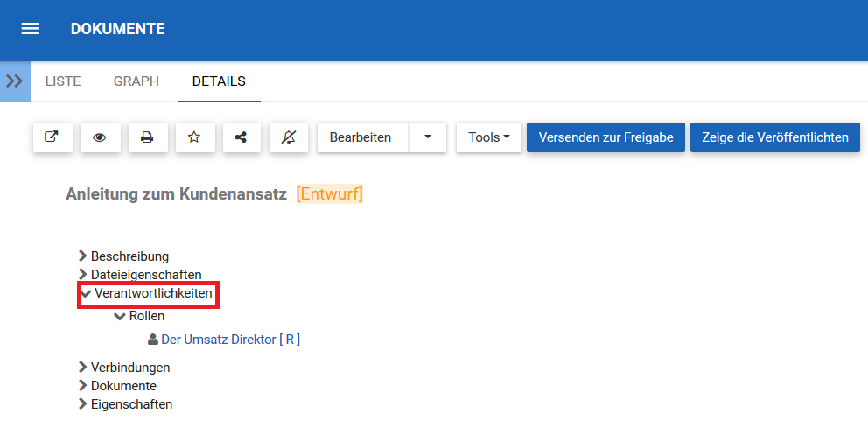The height and width of the screenshot is (435, 868).
Task: Switch to the Graph tab
Action: 136,81
